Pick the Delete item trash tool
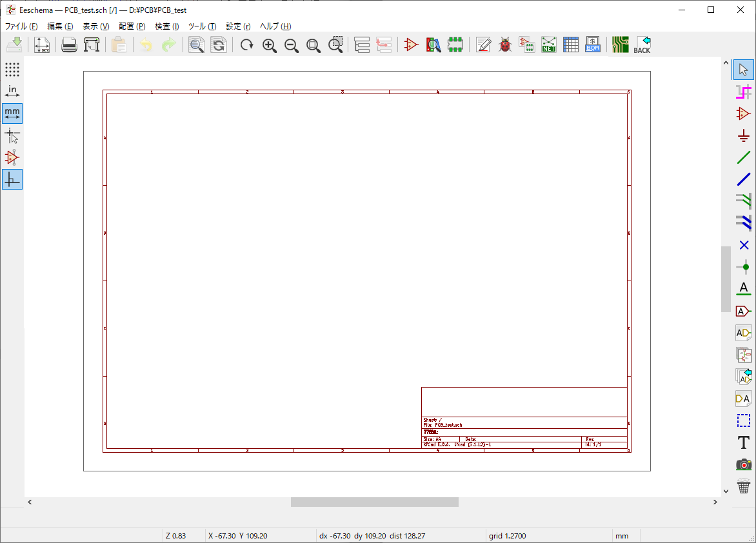The height and width of the screenshot is (543, 756). (744, 486)
